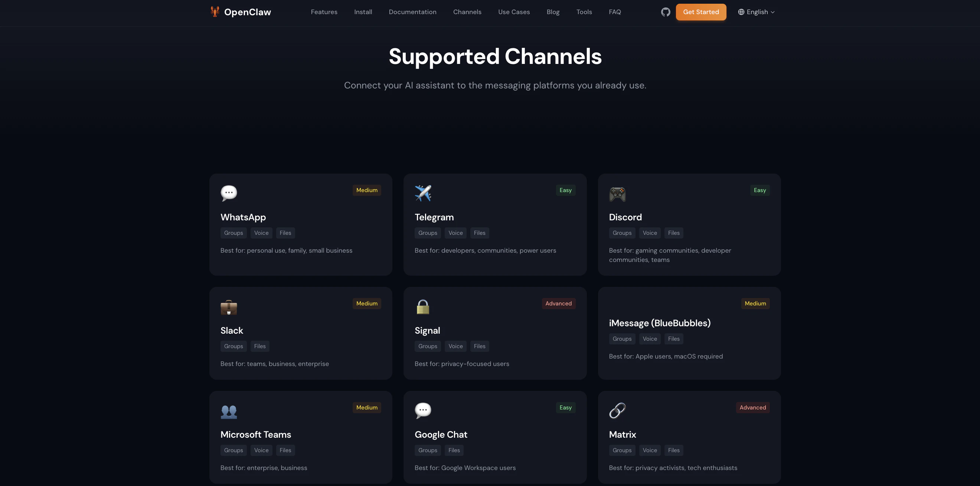The width and height of the screenshot is (980, 486).
Task: Click the Groups tag under Matrix
Action: [622, 451]
